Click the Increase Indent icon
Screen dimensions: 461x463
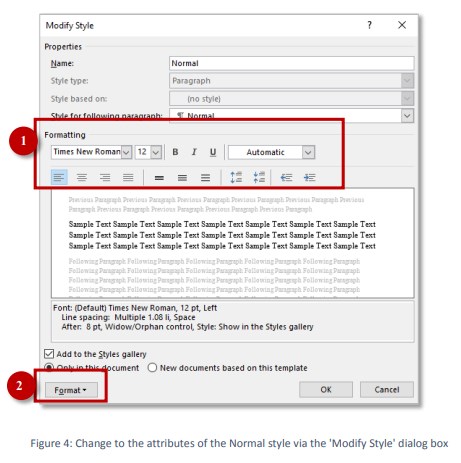point(309,177)
